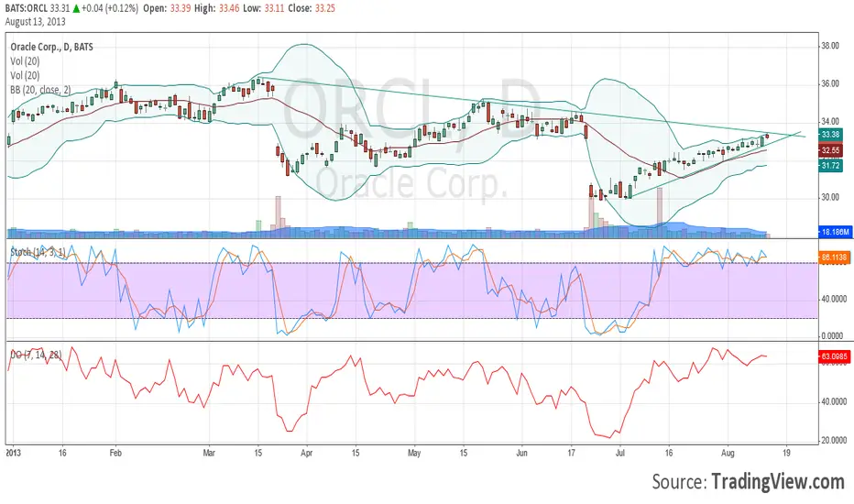The width and height of the screenshot is (854, 504).
Task: Select the first Vol (20) indicator label
Action: coord(25,61)
